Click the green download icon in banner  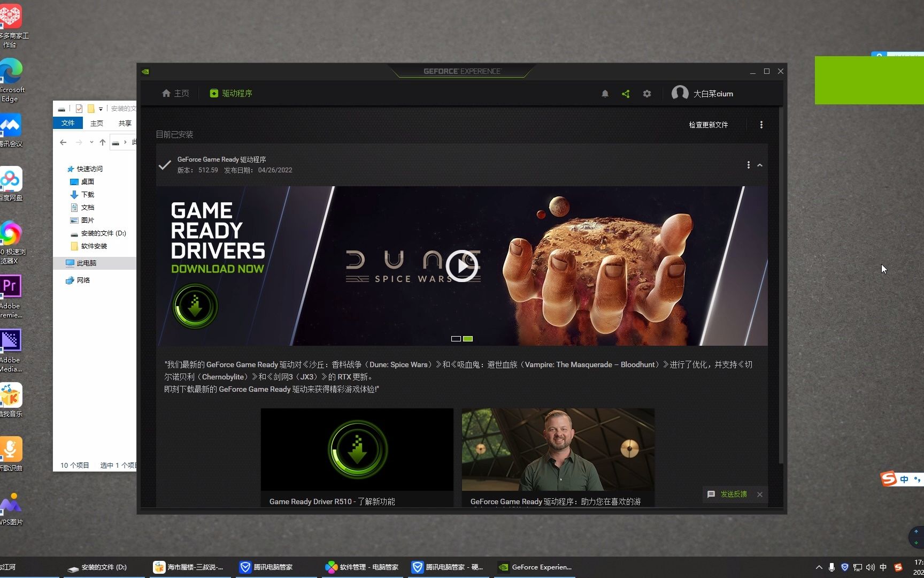click(x=195, y=306)
